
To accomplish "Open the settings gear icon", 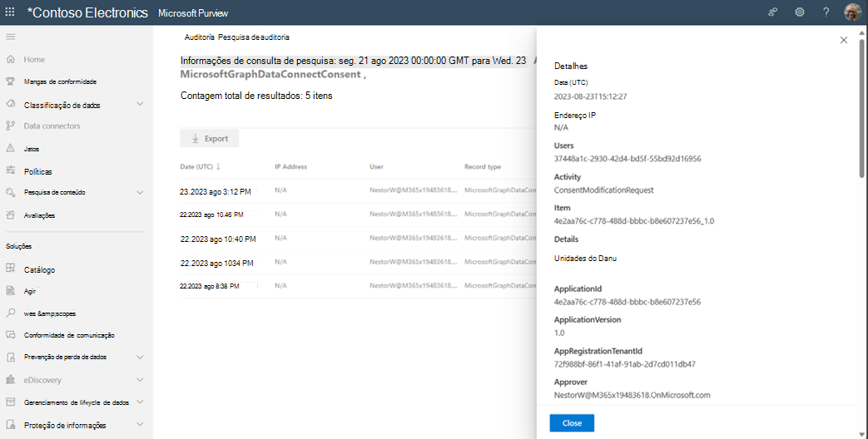I will coord(800,12).
